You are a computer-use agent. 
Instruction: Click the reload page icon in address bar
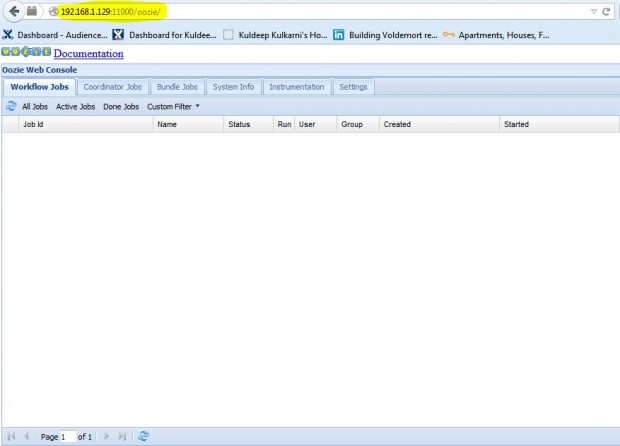click(606, 11)
